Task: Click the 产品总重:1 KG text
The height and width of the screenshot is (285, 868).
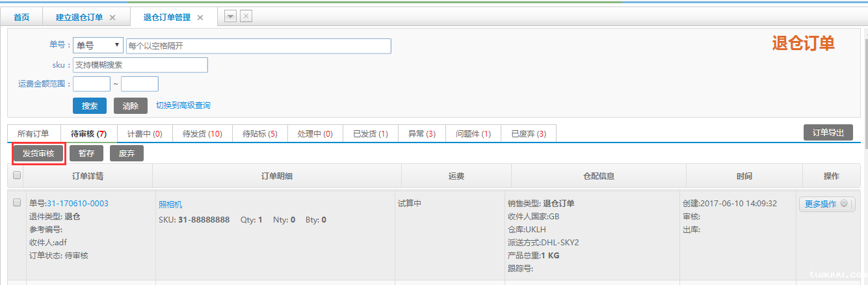Action: [x=533, y=256]
